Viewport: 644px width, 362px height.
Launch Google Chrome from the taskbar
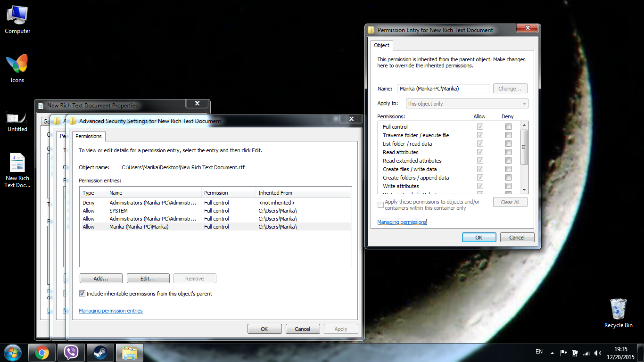42,353
